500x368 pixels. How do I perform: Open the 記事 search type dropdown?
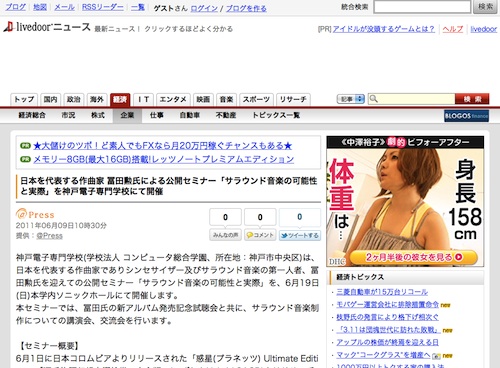[x=350, y=99]
